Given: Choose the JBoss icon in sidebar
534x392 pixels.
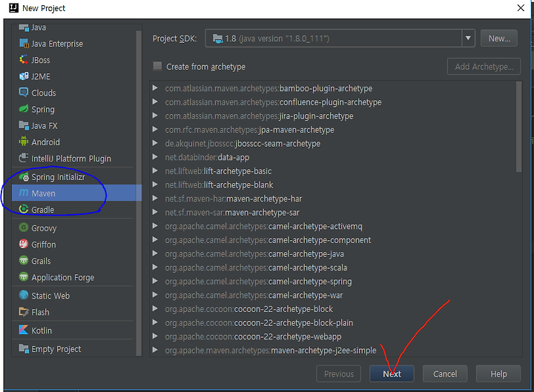Looking at the screenshot, I should coord(24,60).
